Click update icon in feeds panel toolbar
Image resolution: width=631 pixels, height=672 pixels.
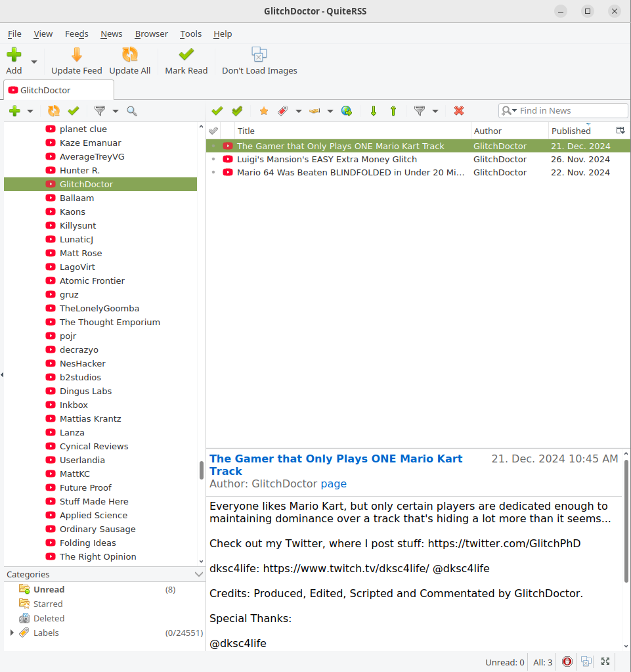click(x=54, y=111)
